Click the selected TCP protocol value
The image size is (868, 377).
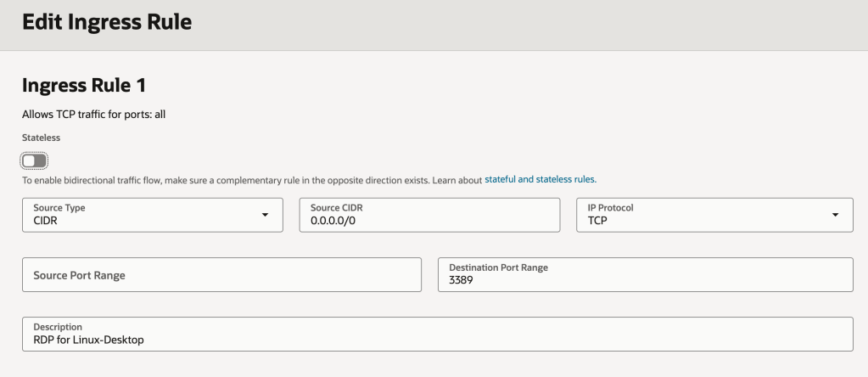[x=597, y=221]
